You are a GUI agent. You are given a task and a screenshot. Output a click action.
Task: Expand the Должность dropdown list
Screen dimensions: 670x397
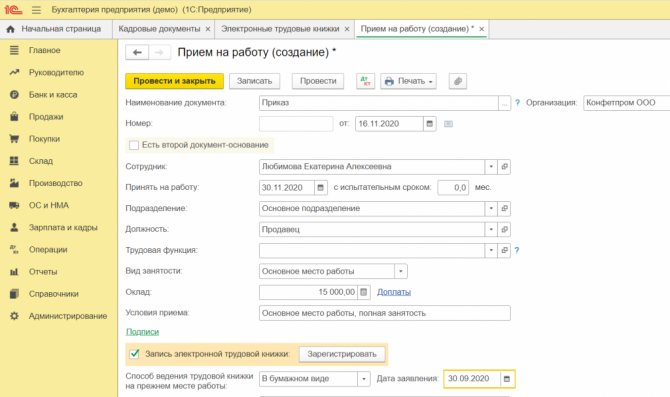[x=491, y=229]
